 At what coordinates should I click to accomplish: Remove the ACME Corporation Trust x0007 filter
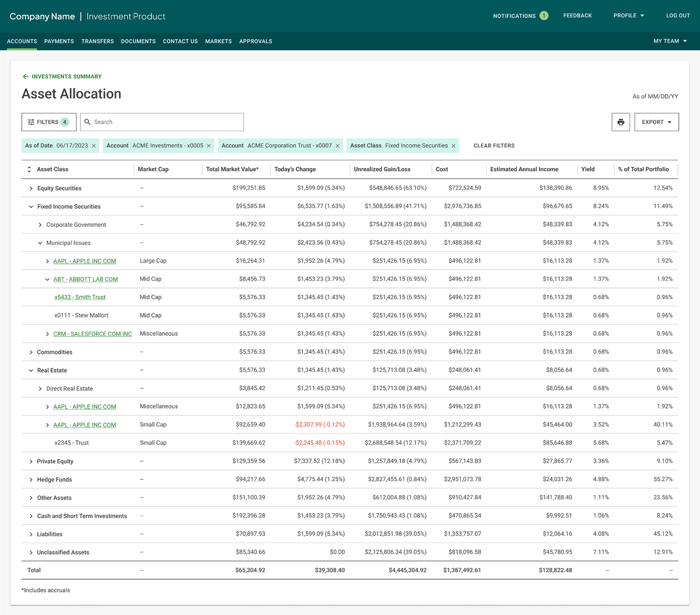(337, 146)
